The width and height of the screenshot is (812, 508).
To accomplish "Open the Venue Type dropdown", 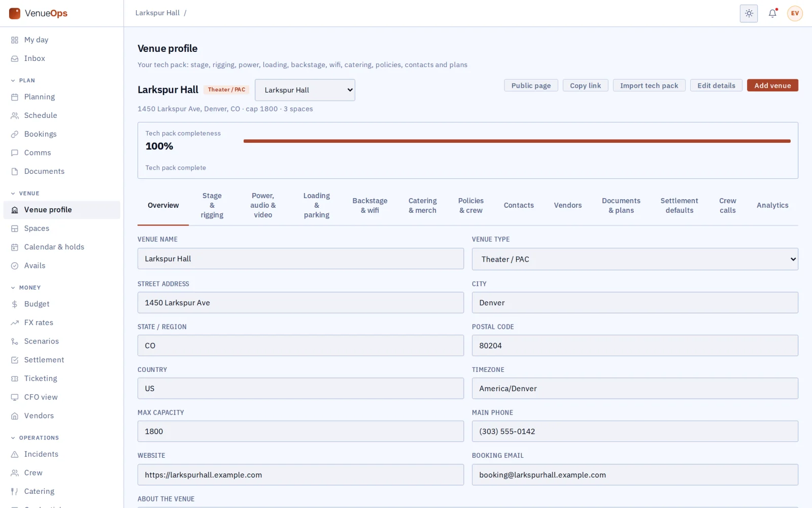I will click(635, 259).
